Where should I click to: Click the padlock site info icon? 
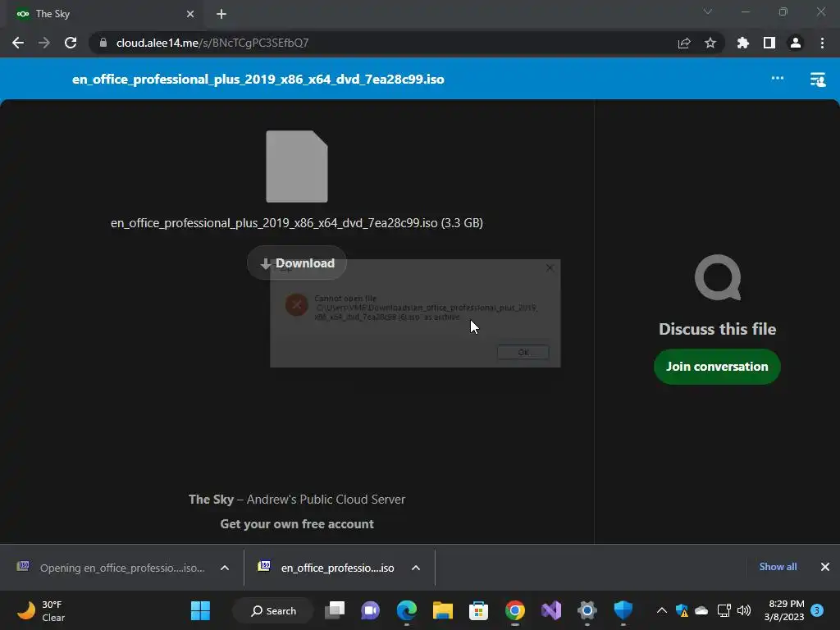[103, 43]
